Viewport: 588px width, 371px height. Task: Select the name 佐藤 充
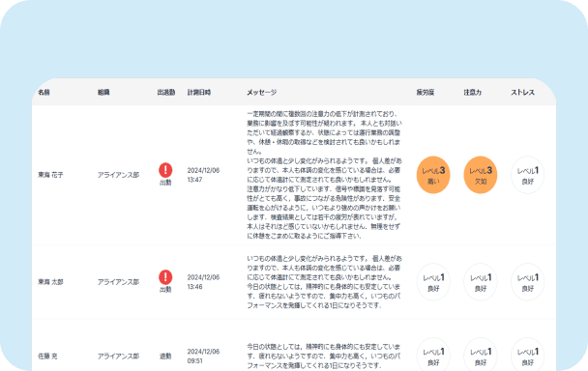tap(47, 357)
